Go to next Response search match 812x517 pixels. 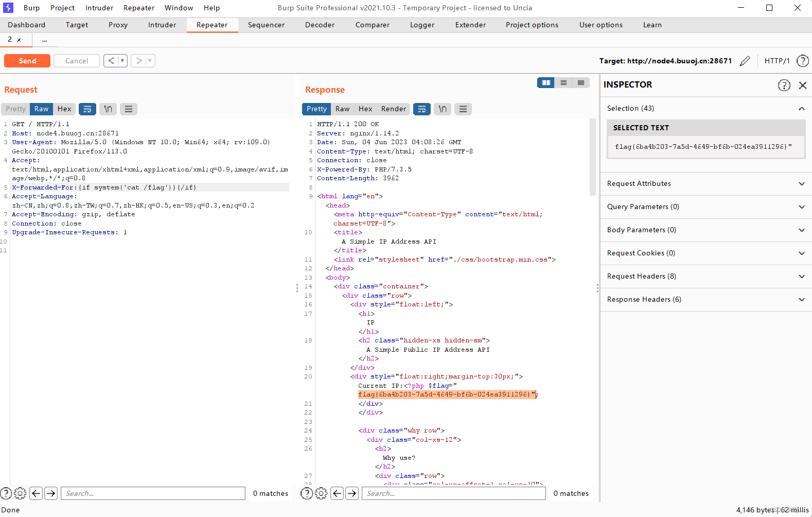352,493
